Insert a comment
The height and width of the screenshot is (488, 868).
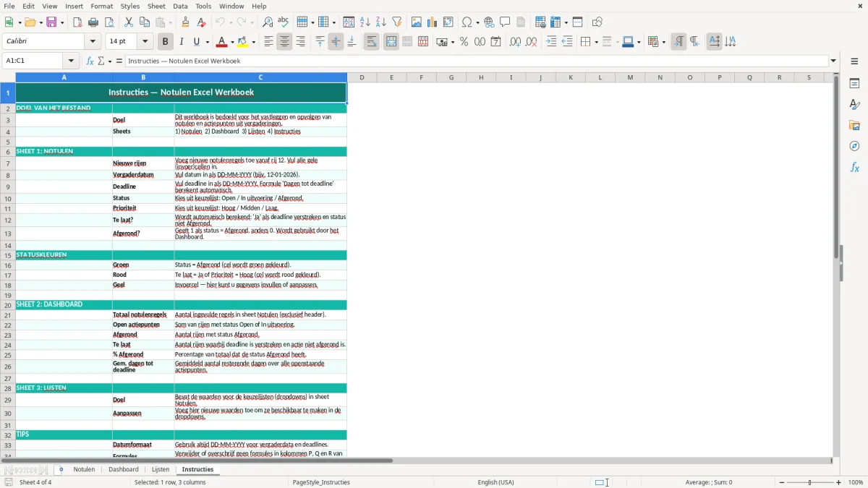coord(506,22)
